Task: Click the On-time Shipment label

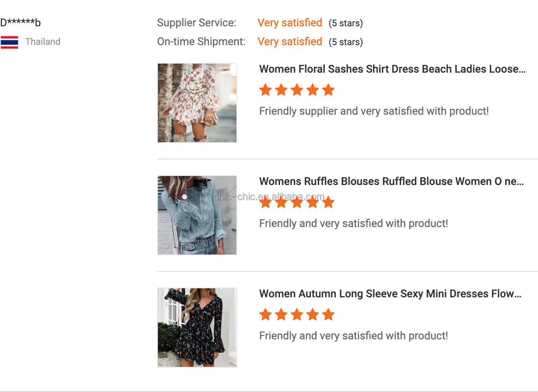Action: click(x=201, y=42)
